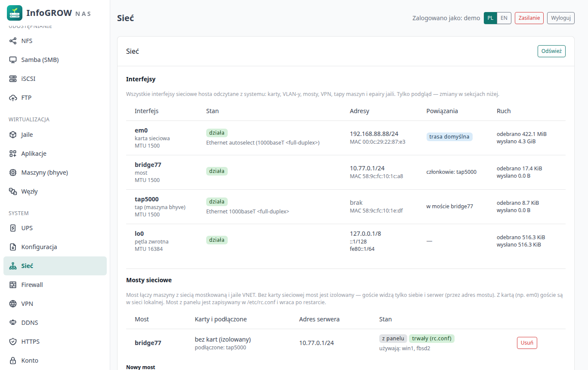Refresh network data with Odśwież

pyautogui.click(x=551, y=51)
